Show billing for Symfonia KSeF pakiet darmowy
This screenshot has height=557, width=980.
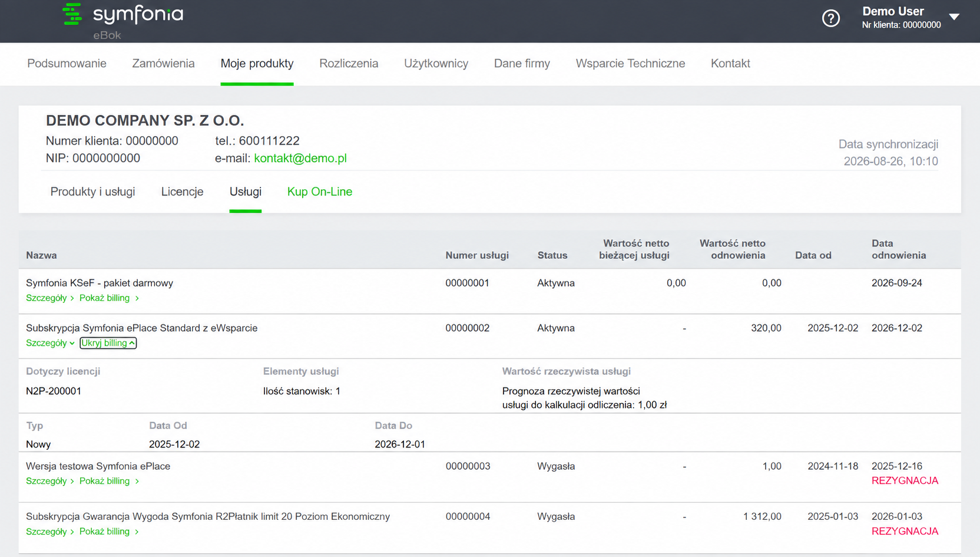point(109,298)
